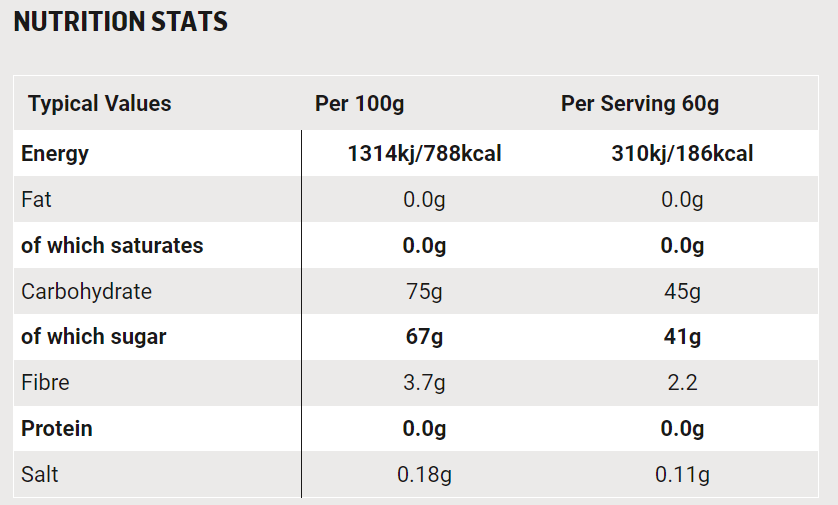Select the Fibre row label
Image resolution: width=838 pixels, height=505 pixels.
tap(43, 382)
